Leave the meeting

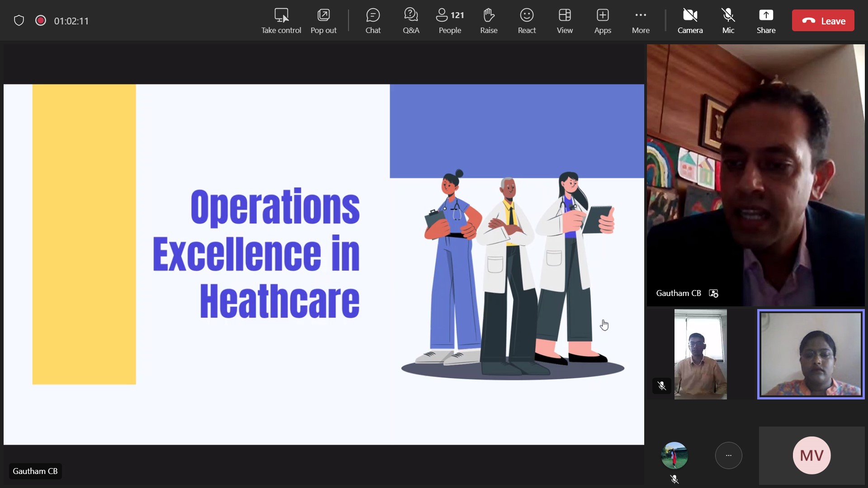pos(823,21)
